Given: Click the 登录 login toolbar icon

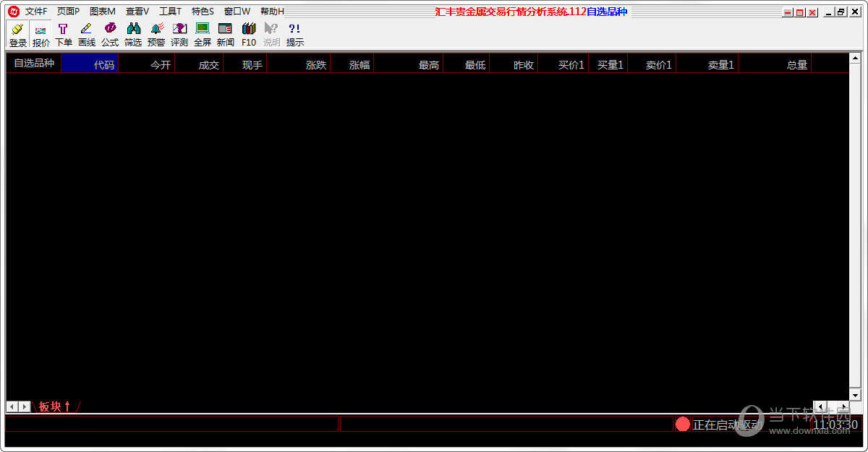Looking at the screenshot, I should point(17,34).
